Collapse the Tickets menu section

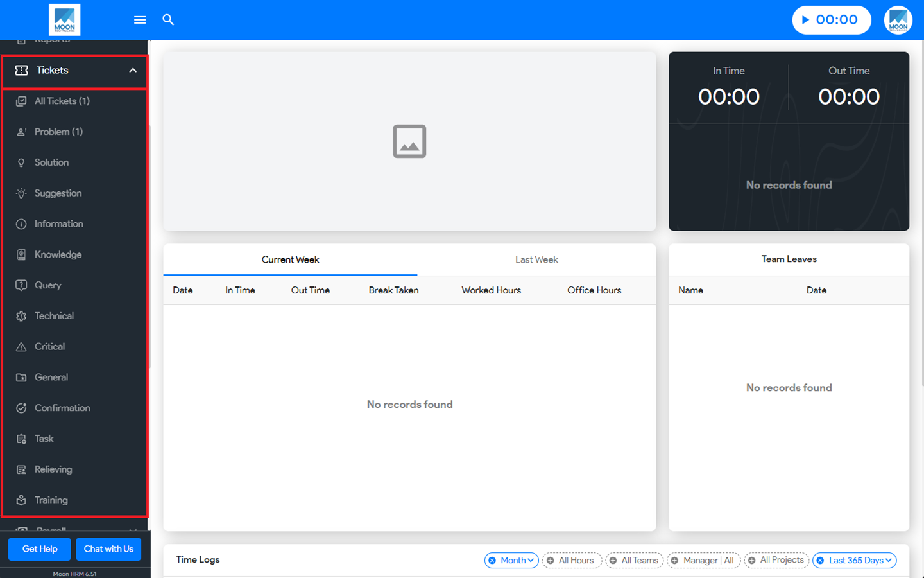pyautogui.click(x=132, y=71)
